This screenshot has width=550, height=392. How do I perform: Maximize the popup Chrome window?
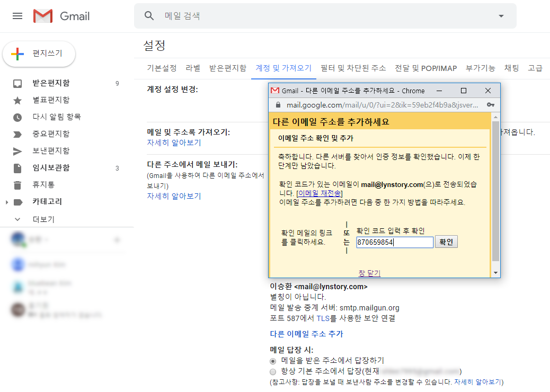(463, 91)
